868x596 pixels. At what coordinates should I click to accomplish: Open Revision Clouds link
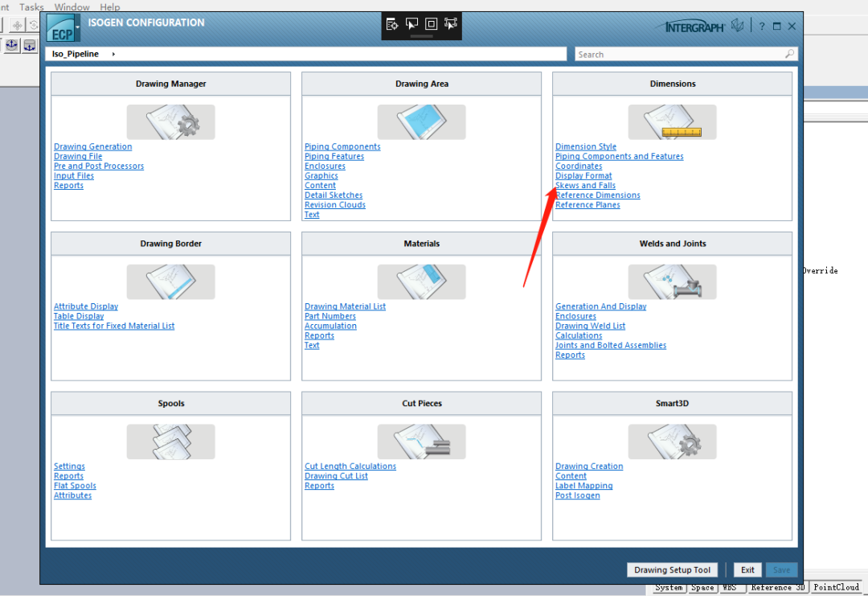[335, 205]
